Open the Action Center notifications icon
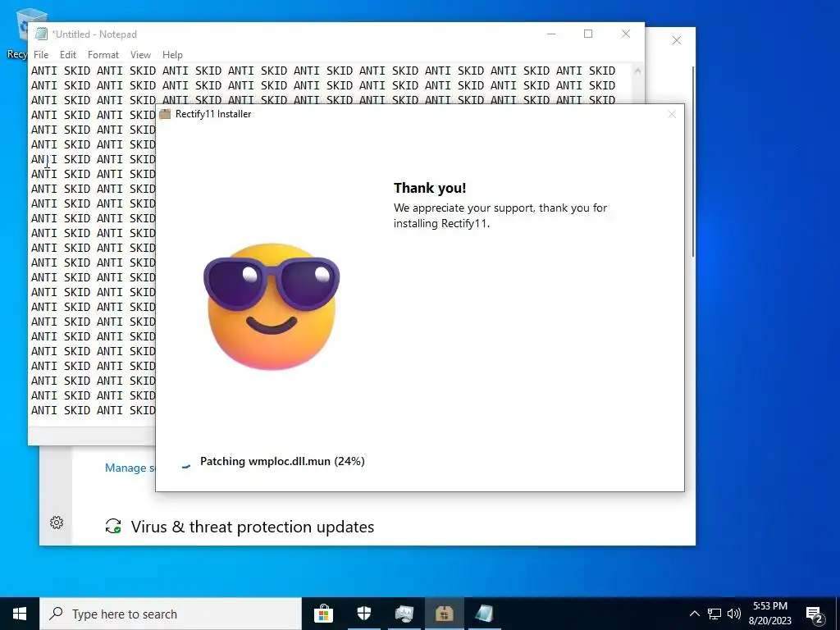Image resolution: width=840 pixels, height=630 pixels. tap(815, 614)
